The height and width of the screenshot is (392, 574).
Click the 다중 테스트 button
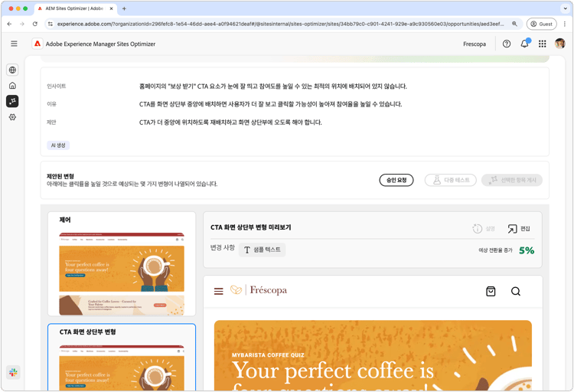450,180
